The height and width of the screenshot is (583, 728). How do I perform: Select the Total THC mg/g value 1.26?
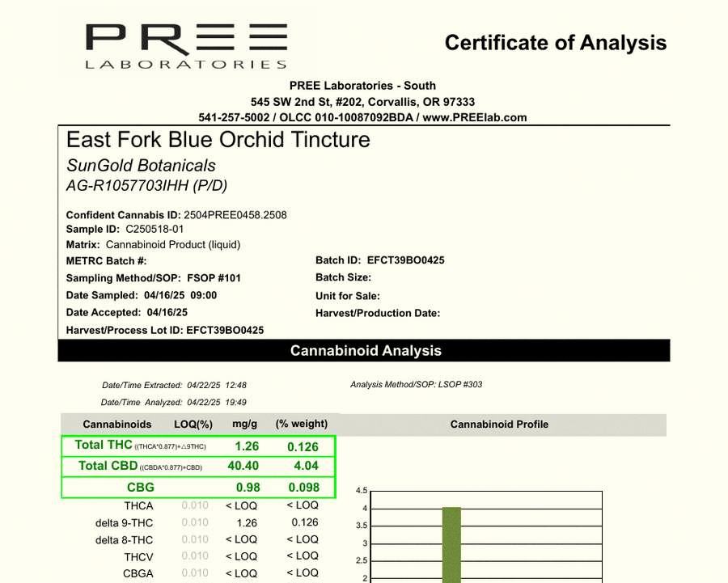(x=247, y=446)
